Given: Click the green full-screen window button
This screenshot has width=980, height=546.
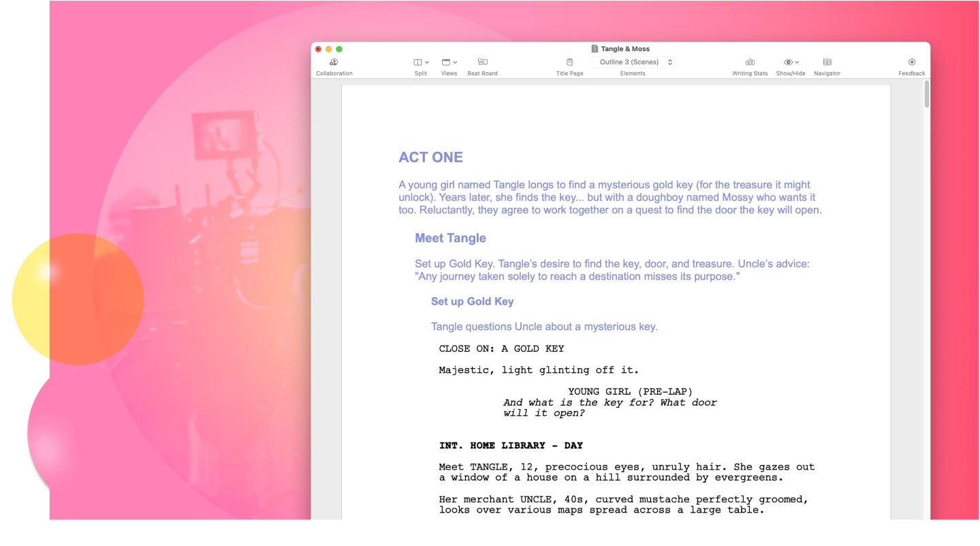Looking at the screenshot, I should coord(339,49).
